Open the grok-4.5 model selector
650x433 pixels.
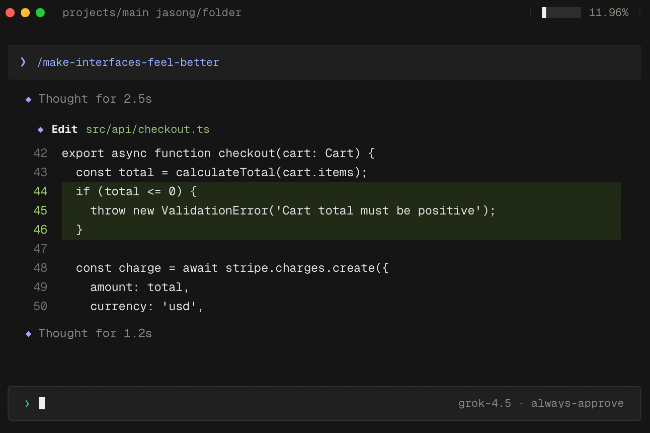(x=485, y=404)
